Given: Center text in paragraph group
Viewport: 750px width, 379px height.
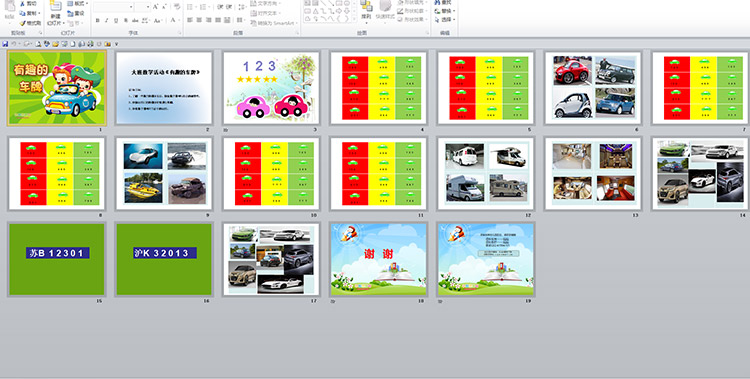Looking at the screenshot, I should [199, 21].
